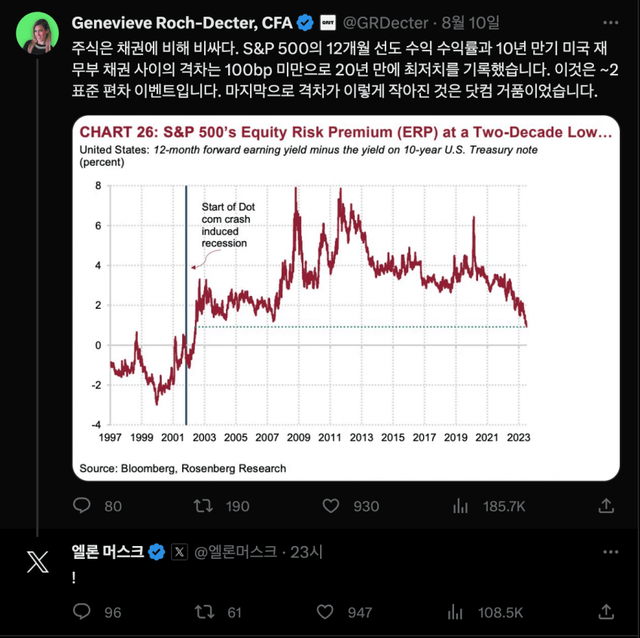Share Genevieve's tweet via the share icon
The image size is (640, 638).
coord(604,506)
